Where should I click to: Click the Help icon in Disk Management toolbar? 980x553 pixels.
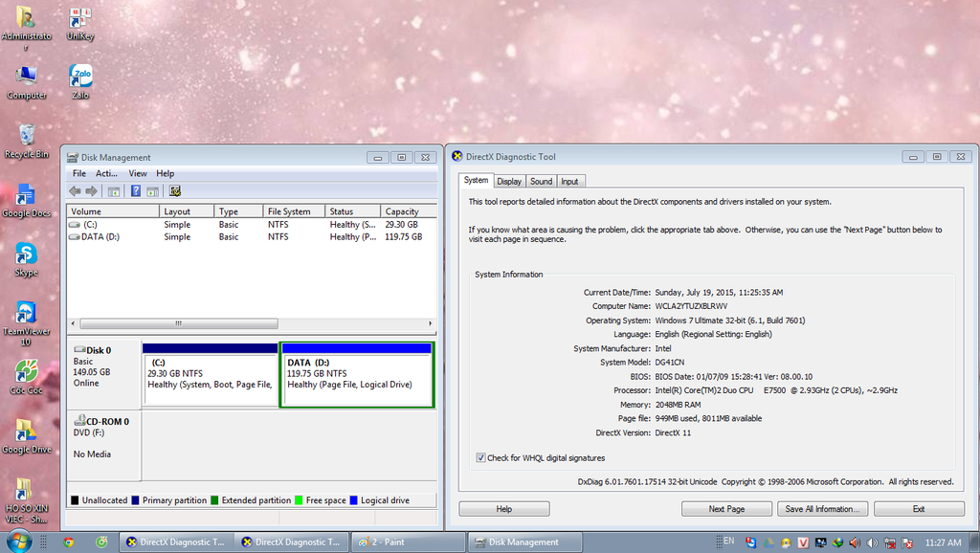click(x=136, y=191)
